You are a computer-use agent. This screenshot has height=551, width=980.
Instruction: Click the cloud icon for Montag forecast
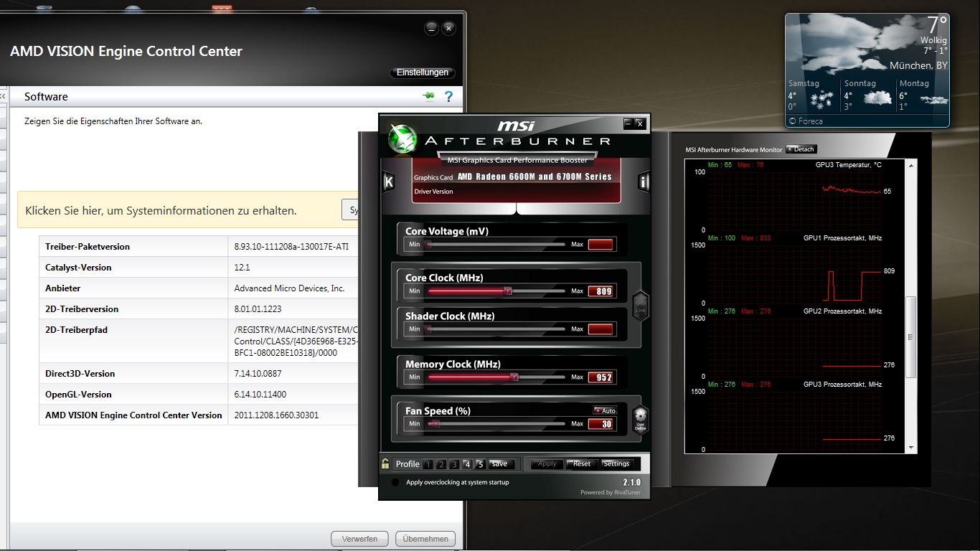[933, 100]
